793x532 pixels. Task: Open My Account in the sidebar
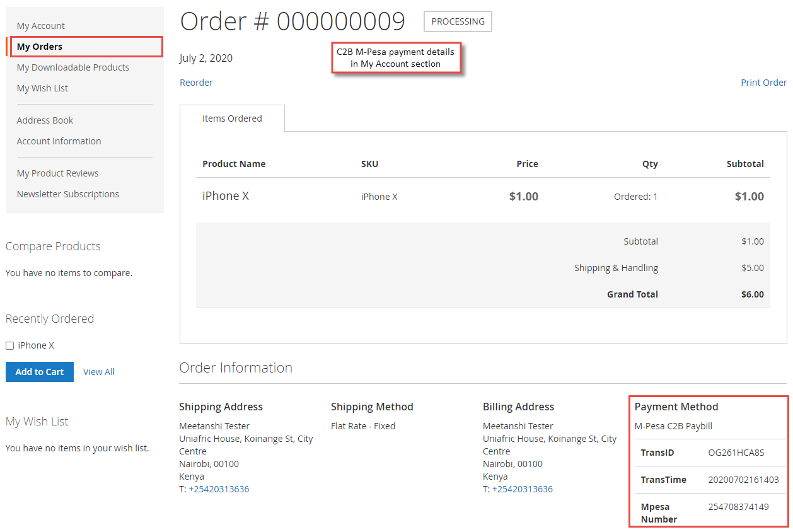(41, 26)
